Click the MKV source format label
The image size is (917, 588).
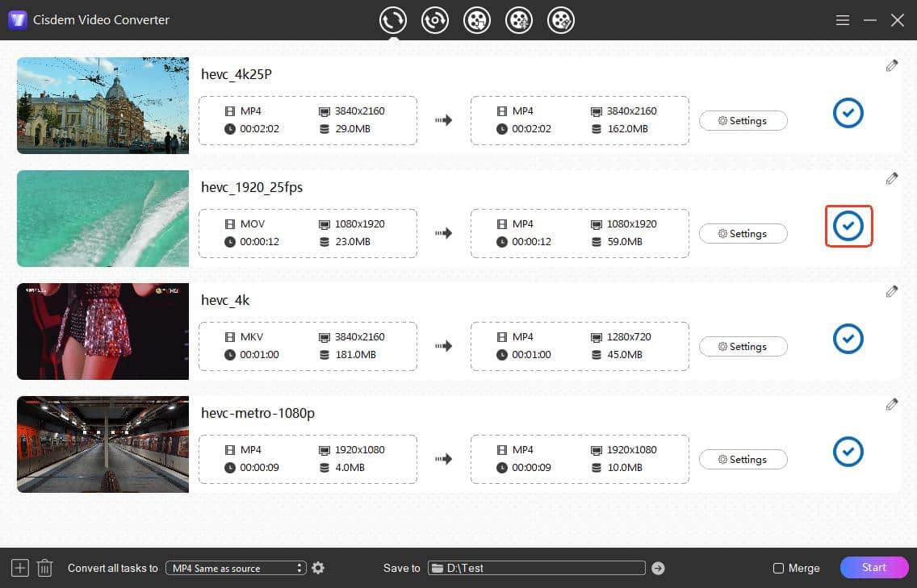pos(252,336)
